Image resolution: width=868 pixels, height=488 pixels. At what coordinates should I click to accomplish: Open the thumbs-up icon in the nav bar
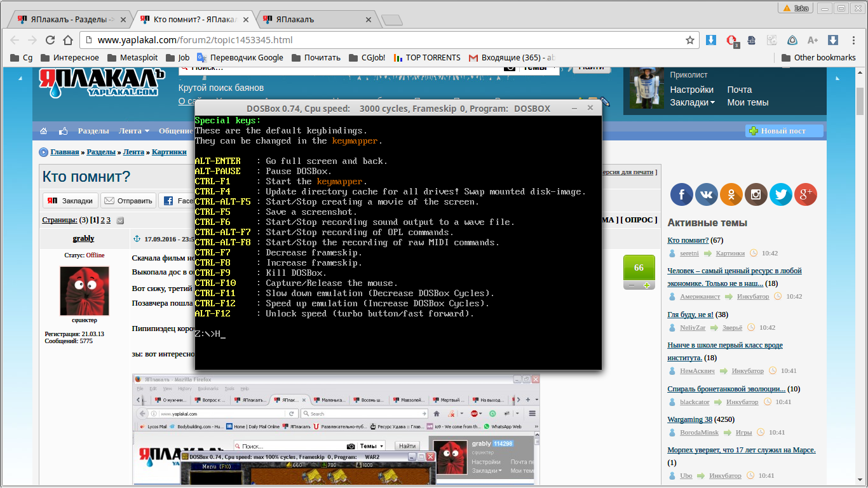64,131
